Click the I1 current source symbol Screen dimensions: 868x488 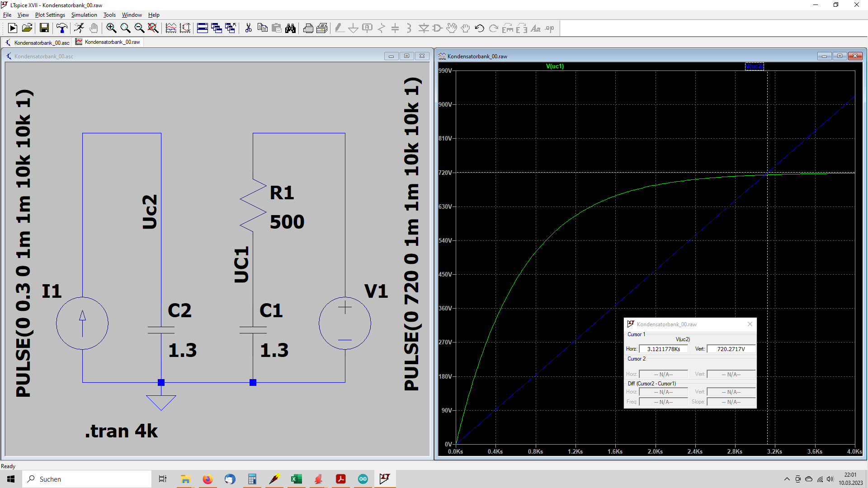(82, 323)
